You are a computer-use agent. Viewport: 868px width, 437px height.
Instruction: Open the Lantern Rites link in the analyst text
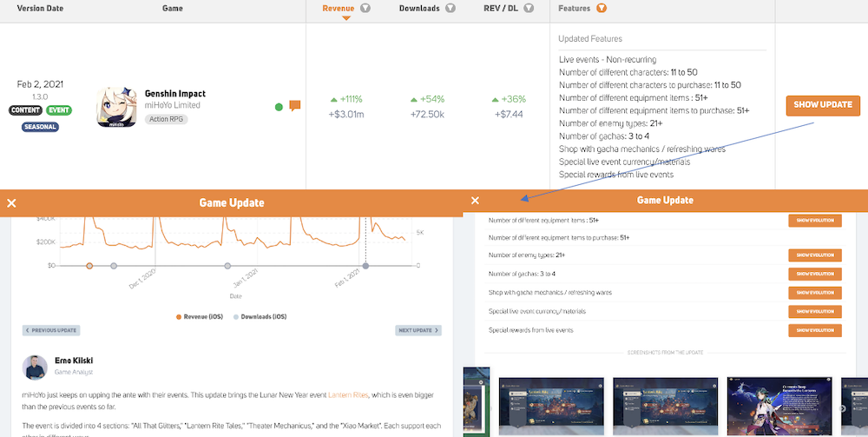(348, 395)
